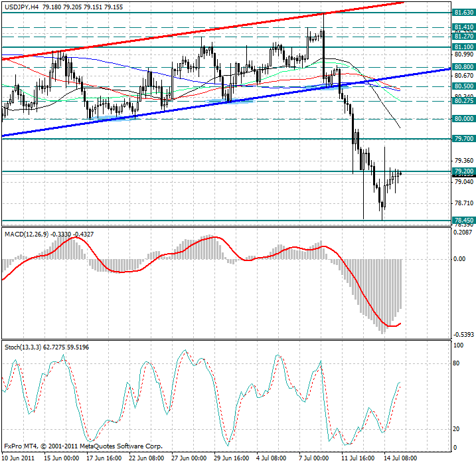Screen dimensions: 476x463
Task: Select the 81.630 price level label
Action: 463,12
